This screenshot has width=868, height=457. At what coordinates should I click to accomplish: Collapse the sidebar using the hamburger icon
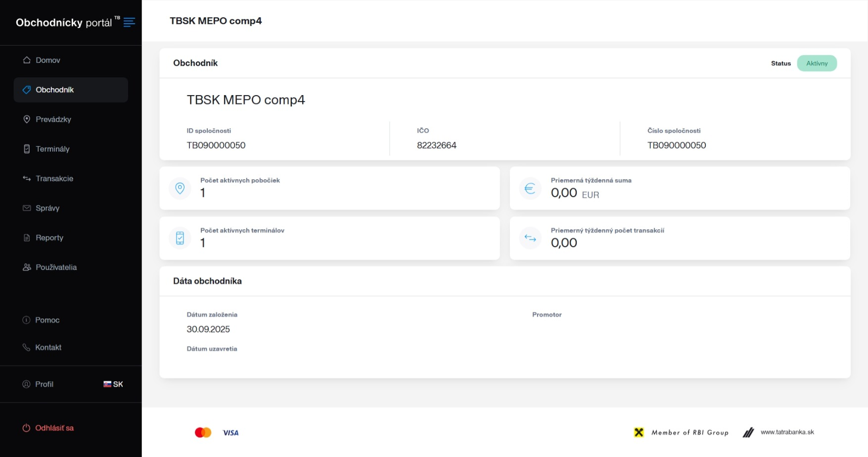pyautogui.click(x=129, y=22)
